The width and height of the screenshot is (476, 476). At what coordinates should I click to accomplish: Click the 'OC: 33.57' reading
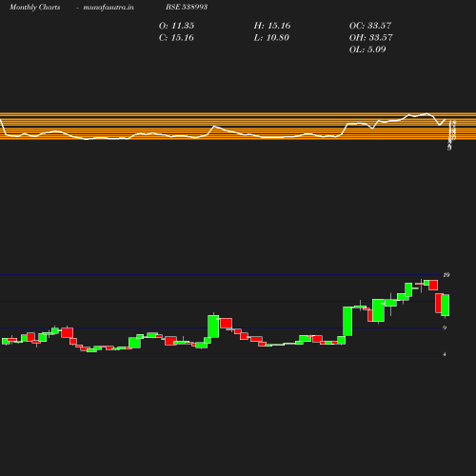point(370,26)
